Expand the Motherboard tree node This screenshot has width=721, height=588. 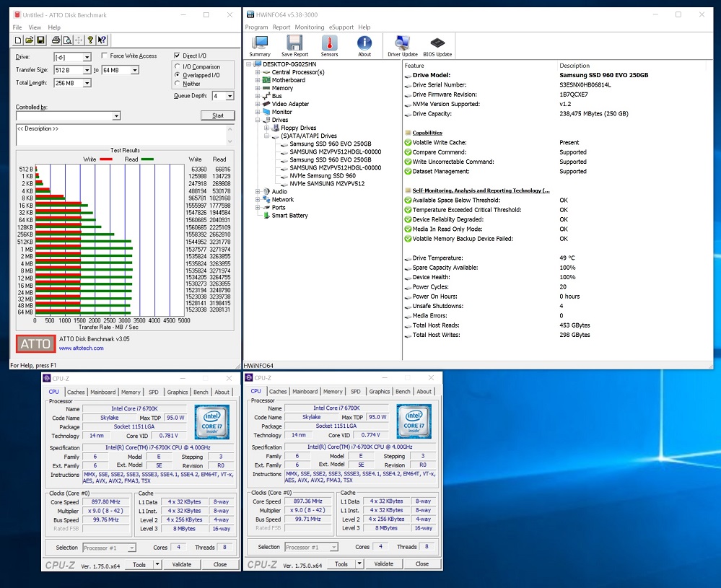tap(257, 80)
